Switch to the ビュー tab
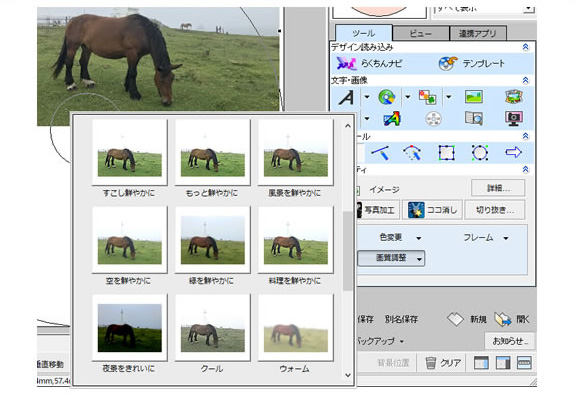The width and height of the screenshot is (578, 394). [x=421, y=33]
